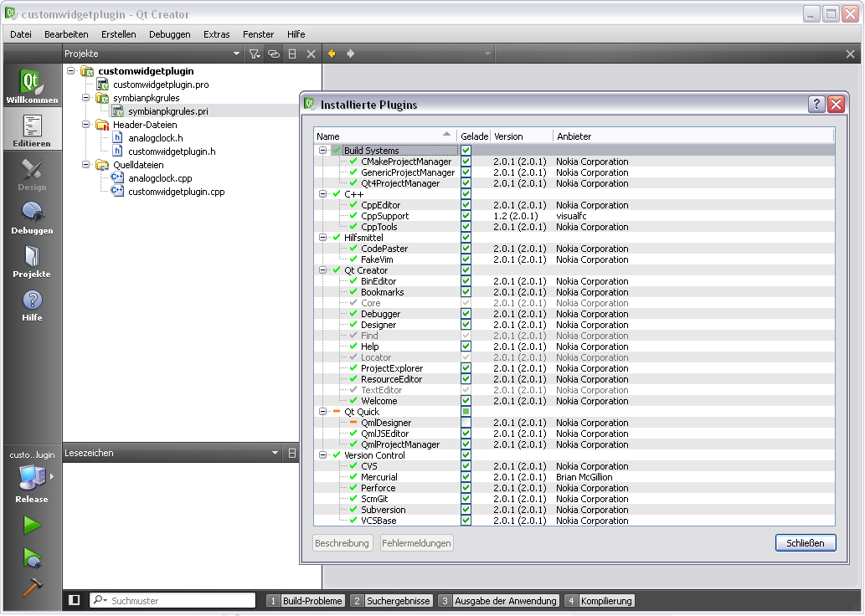Collapse the customwidgetplugin project node
The width and height of the screenshot is (865, 616).
pos(70,70)
